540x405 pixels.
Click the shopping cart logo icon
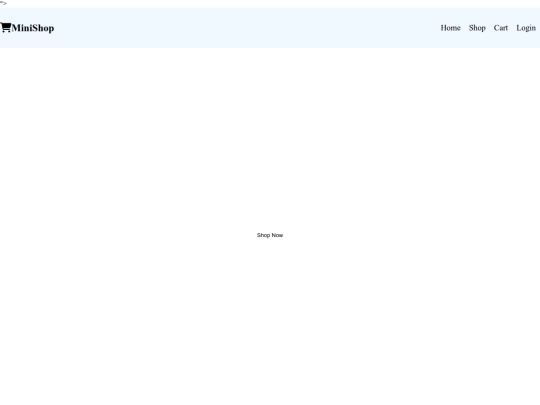pyautogui.click(x=6, y=28)
